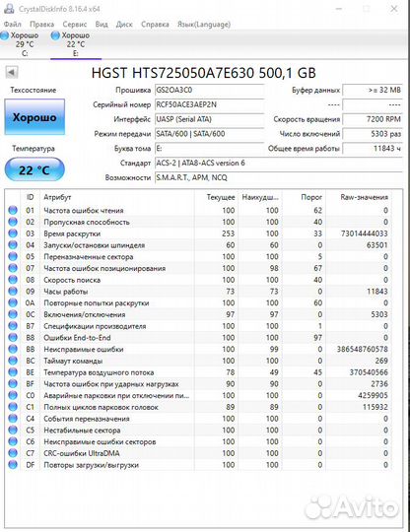Click the previous disk arrow button
The width and height of the screenshot is (410, 532).
coord(12,72)
